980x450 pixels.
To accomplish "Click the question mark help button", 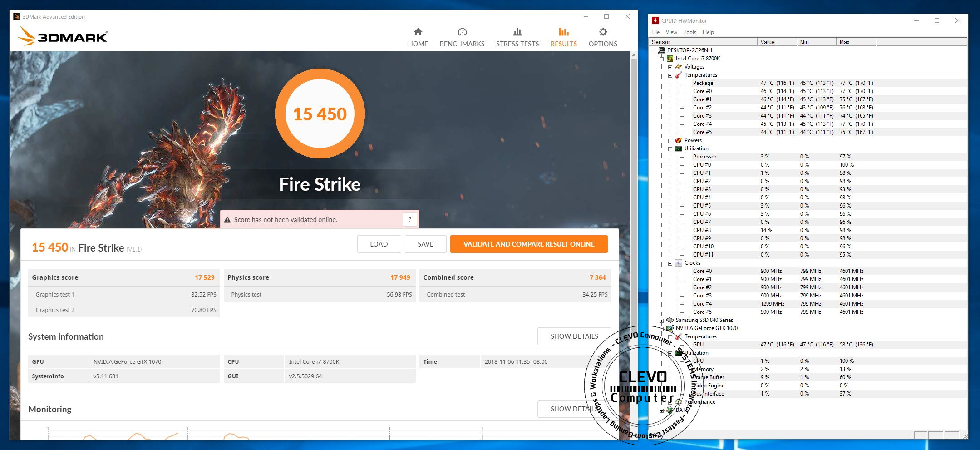I will (x=410, y=219).
